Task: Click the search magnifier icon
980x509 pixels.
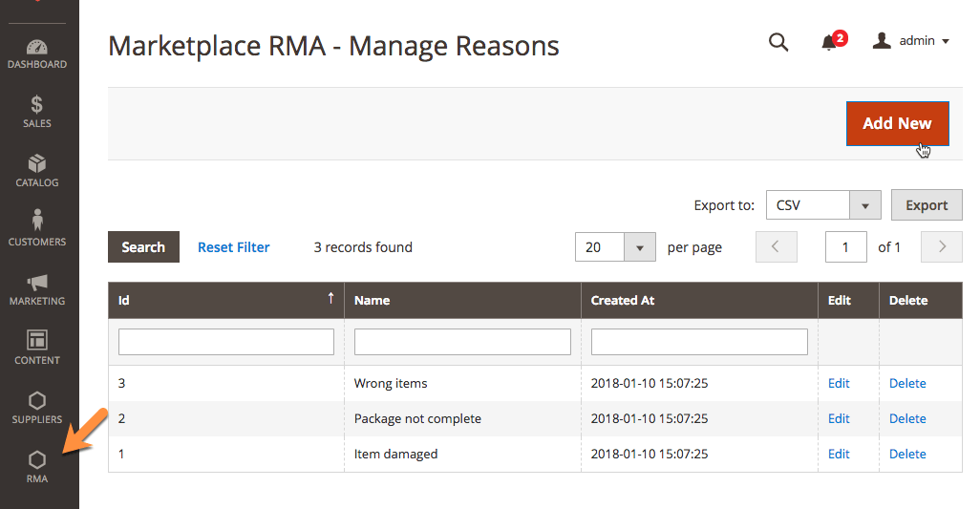Action: tap(778, 42)
